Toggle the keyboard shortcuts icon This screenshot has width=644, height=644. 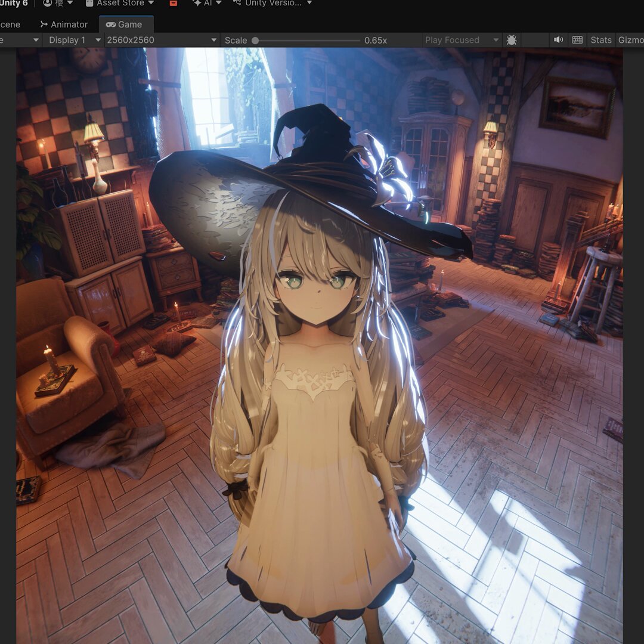point(577,40)
